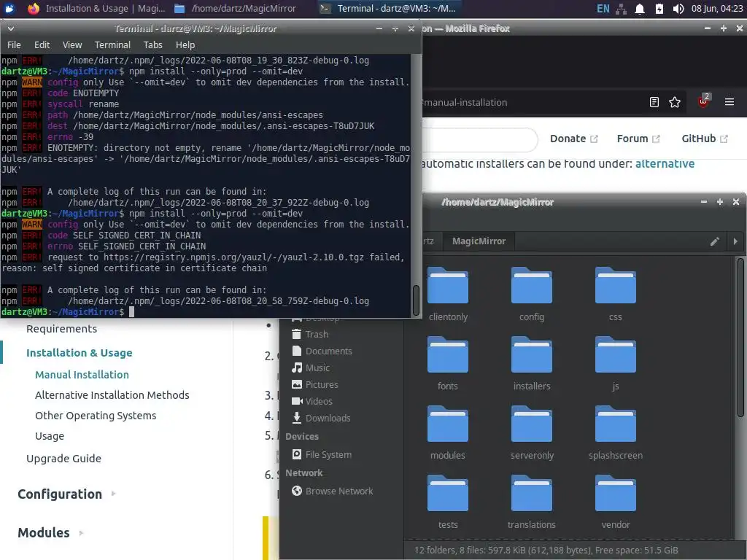
Task: Click the volume icon in top panel
Action: 678,9
